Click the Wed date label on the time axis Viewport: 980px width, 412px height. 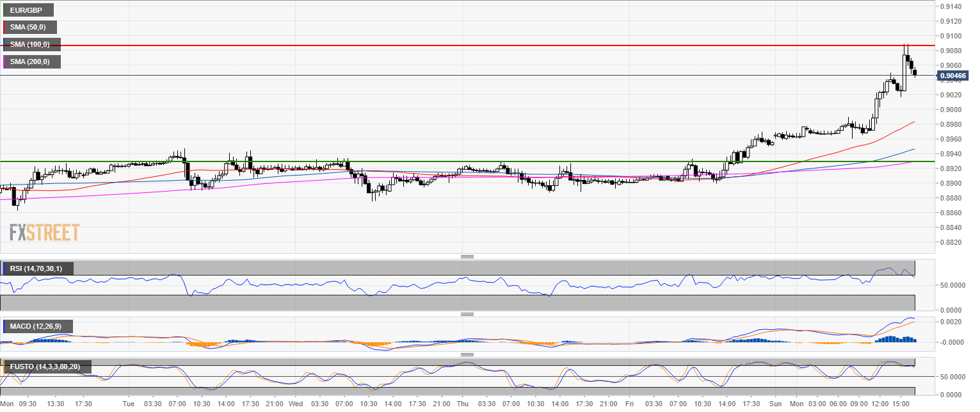[295, 404]
